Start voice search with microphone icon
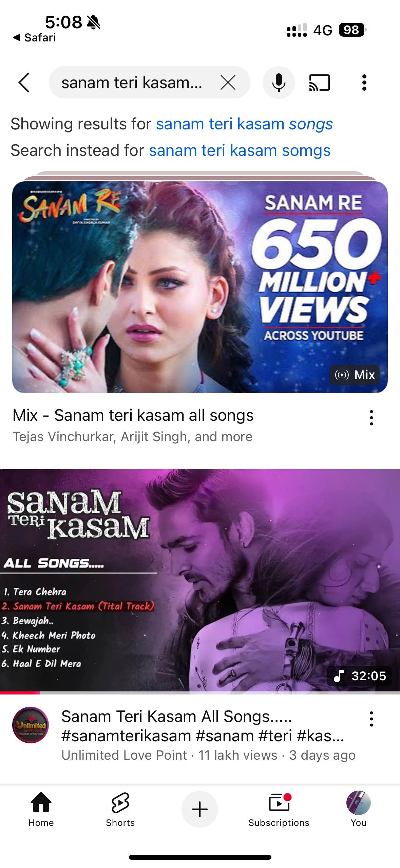This screenshot has width=400, height=868. tap(279, 83)
